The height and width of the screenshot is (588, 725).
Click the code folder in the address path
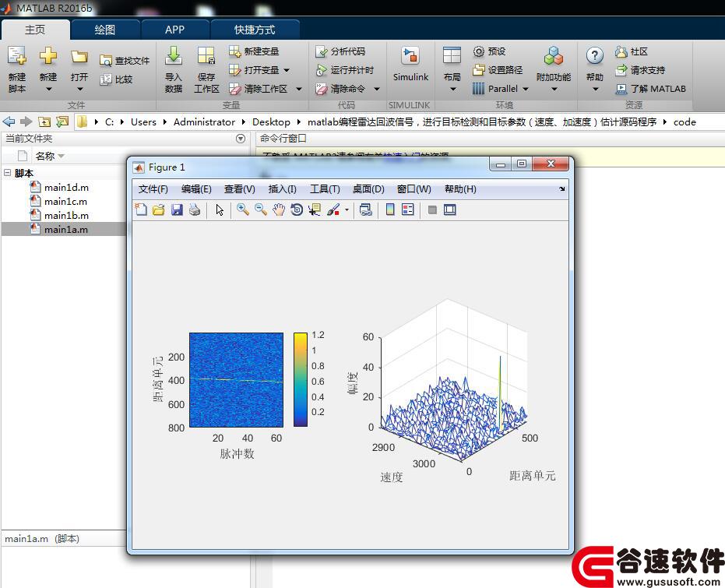pyautogui.click(x=685, y=122)
